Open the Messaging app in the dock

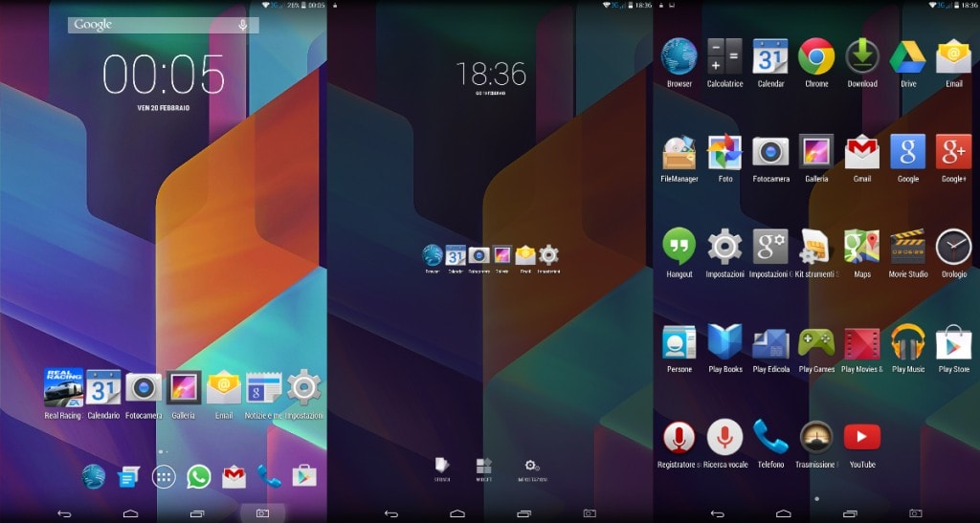[x=128, y=477]
